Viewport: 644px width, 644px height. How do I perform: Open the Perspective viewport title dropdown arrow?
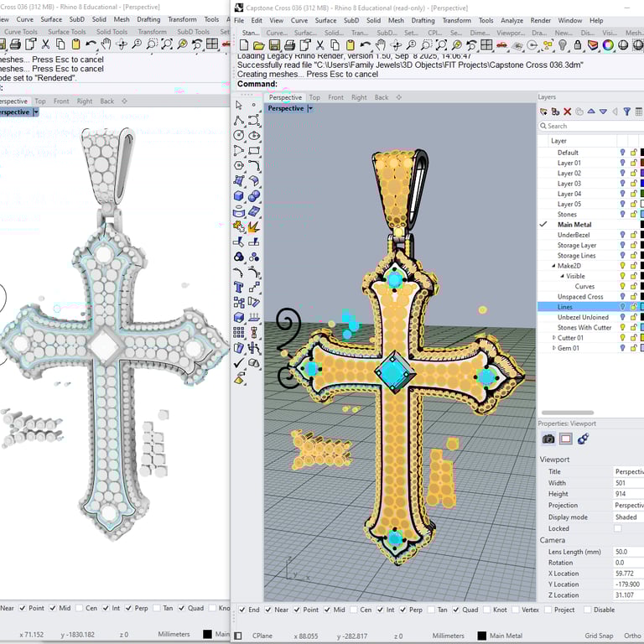[x=310, y=108]
